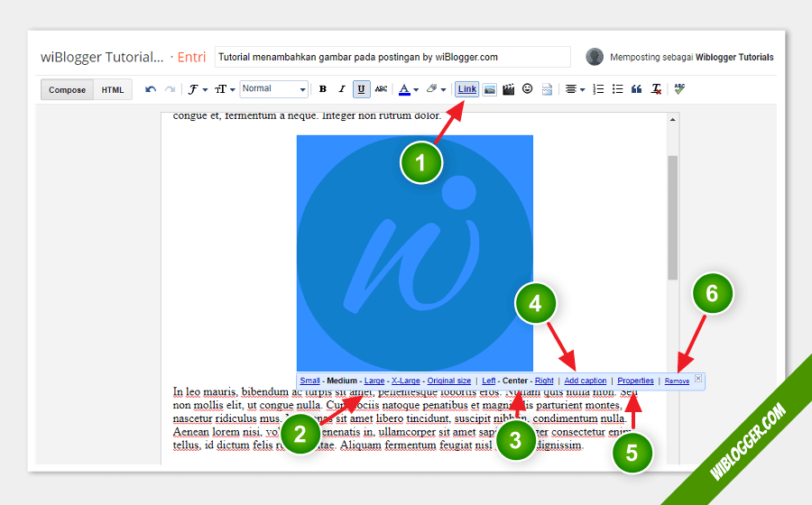Select the blue wiBlogger logo image

[415, 253]
